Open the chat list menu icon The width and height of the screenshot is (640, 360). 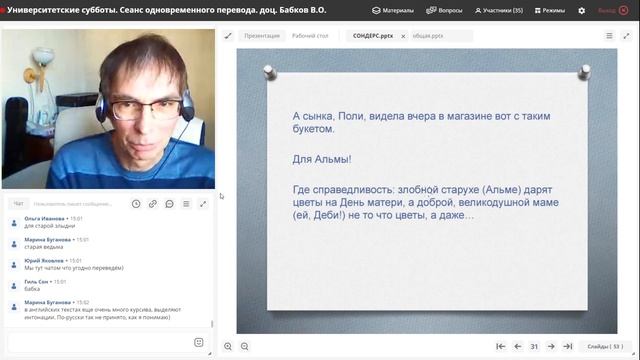click(186, 204)
